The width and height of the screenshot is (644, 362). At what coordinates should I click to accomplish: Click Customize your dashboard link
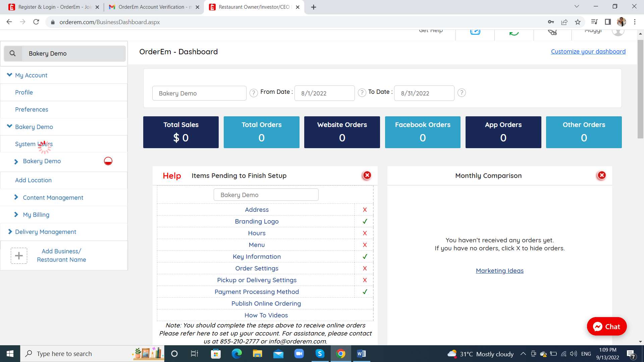pos(588,52)
